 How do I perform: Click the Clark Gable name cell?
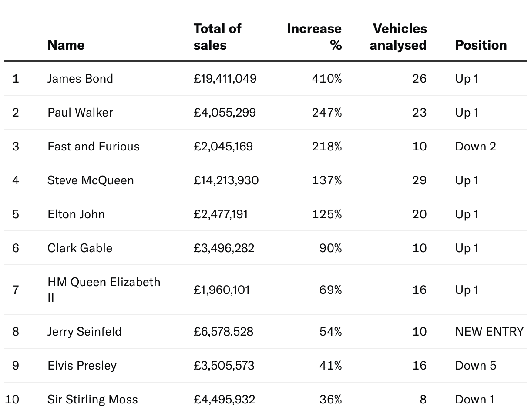pyautogui.click(x=80, y=248)
